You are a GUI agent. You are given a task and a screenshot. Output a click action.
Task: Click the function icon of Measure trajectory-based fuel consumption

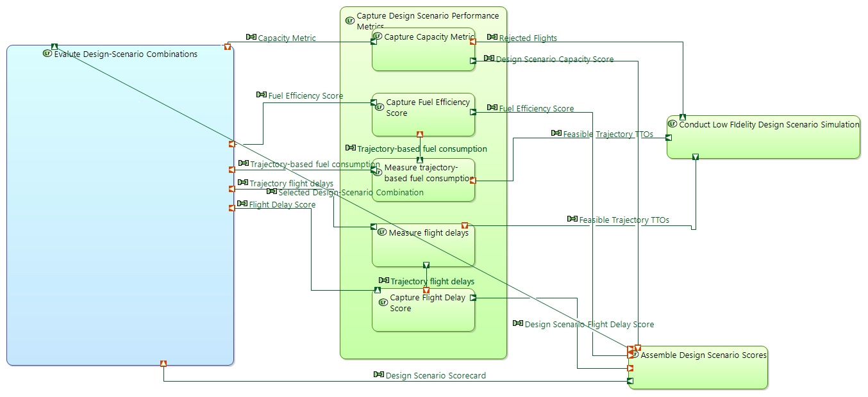(x=378, y=172)
